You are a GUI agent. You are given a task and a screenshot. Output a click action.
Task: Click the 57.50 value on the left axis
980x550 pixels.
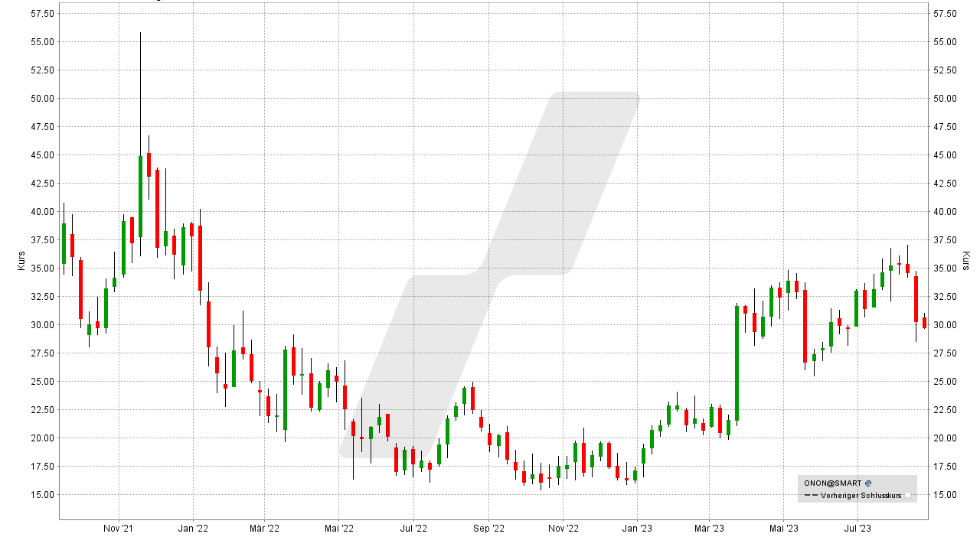pos(43,14)
